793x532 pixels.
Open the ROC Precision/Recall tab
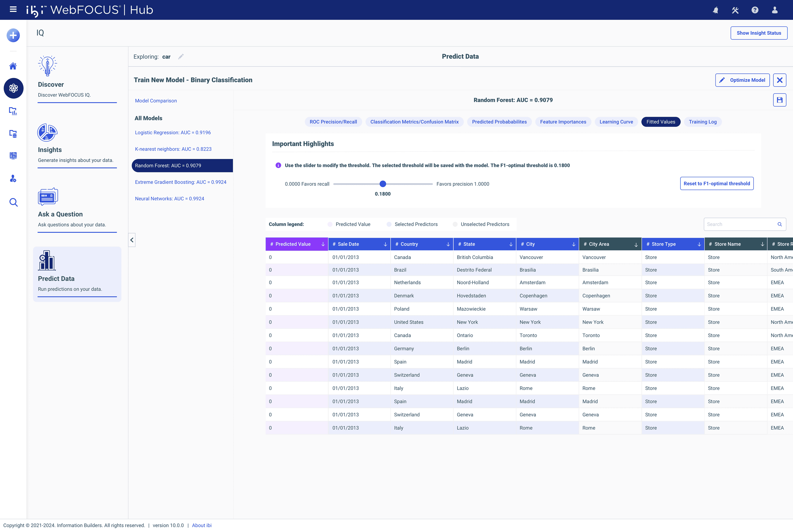pyautogui.click(x=333, y=122)
